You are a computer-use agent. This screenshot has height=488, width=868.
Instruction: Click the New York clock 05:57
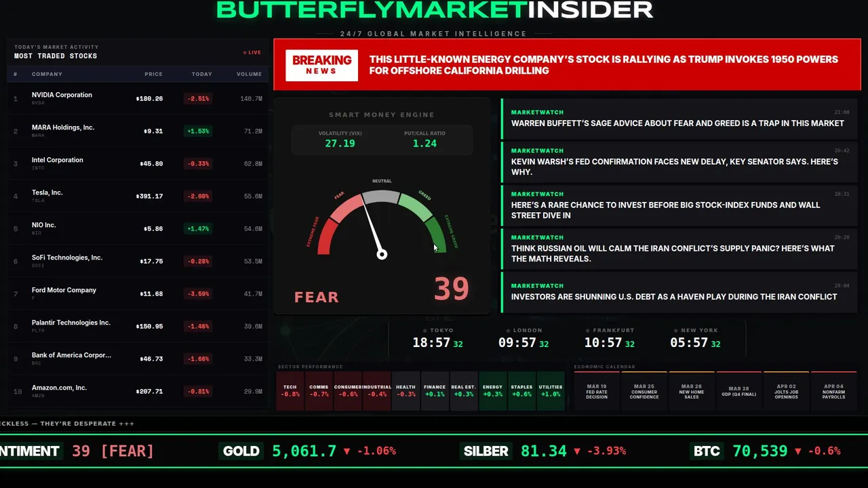click(689, 343)
